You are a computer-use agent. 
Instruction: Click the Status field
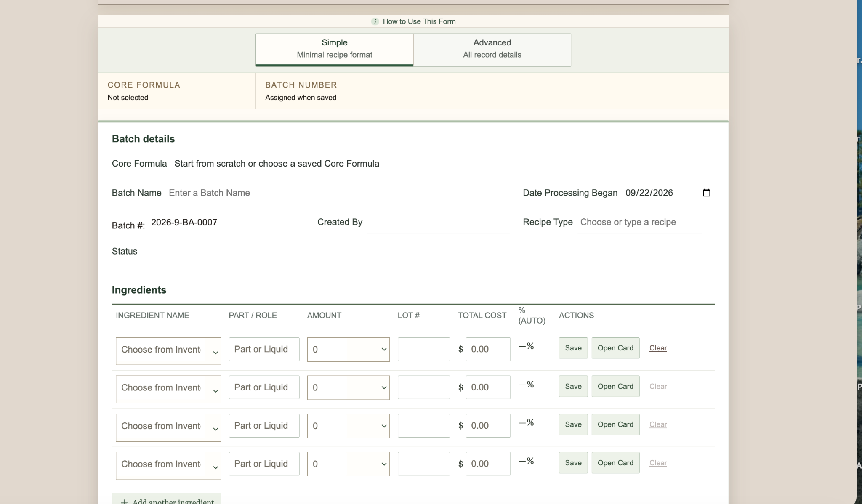coord(223,252)
